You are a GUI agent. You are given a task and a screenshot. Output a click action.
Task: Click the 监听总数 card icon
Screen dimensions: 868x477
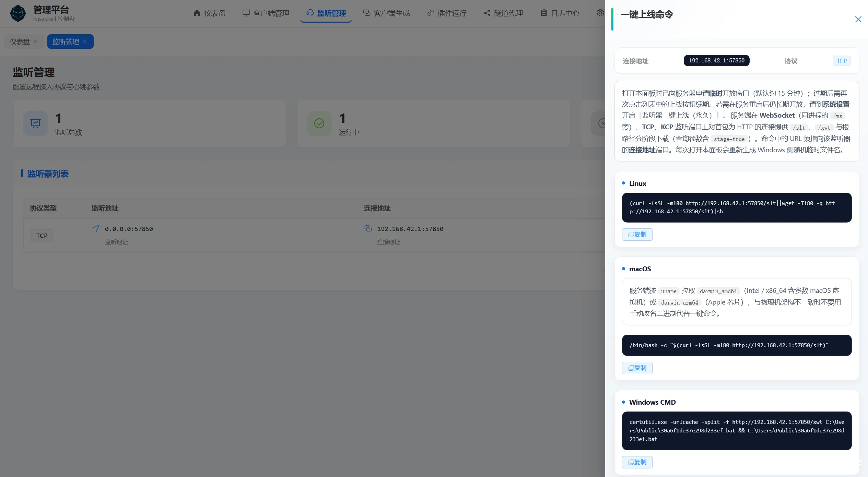point(35,123)
